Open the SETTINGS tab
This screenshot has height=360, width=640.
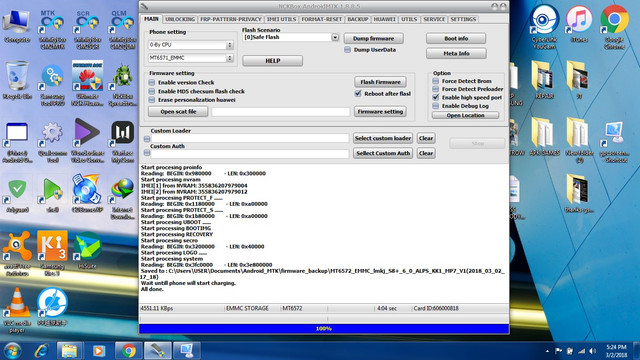point(463,19)
